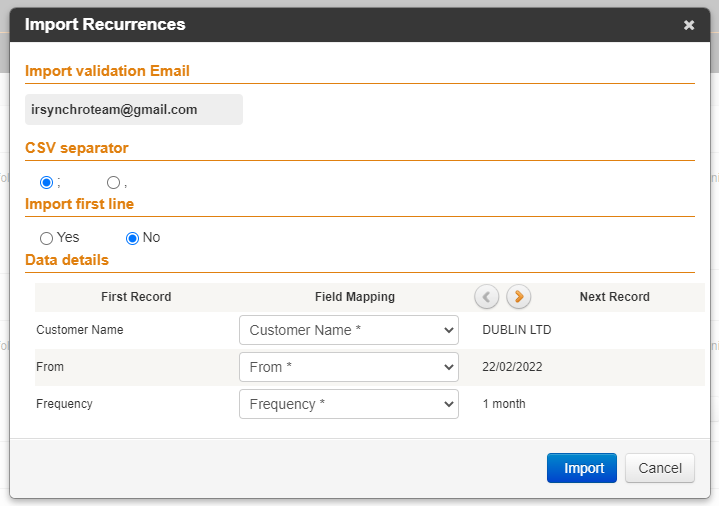This screenshot has height=506, width=719.
Task: Open the From field mapping dropdown
Action: 349,367
